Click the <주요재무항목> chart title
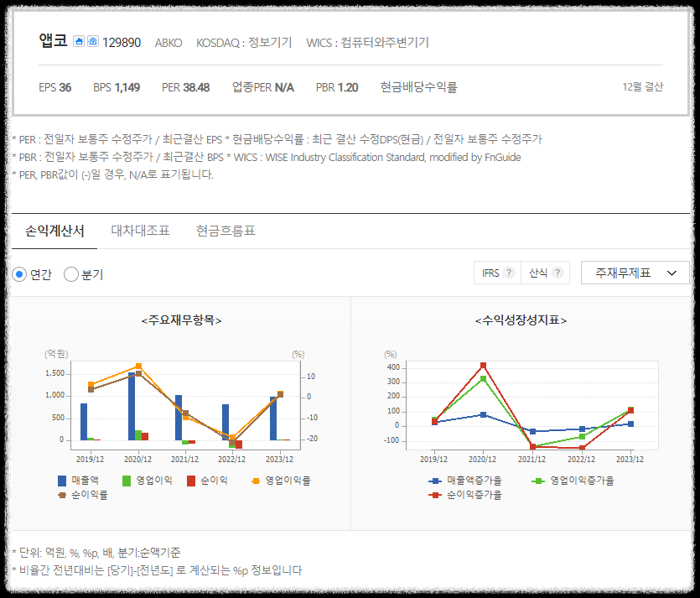The width and height of the screenshot is (700, 598). click(181, 320)
